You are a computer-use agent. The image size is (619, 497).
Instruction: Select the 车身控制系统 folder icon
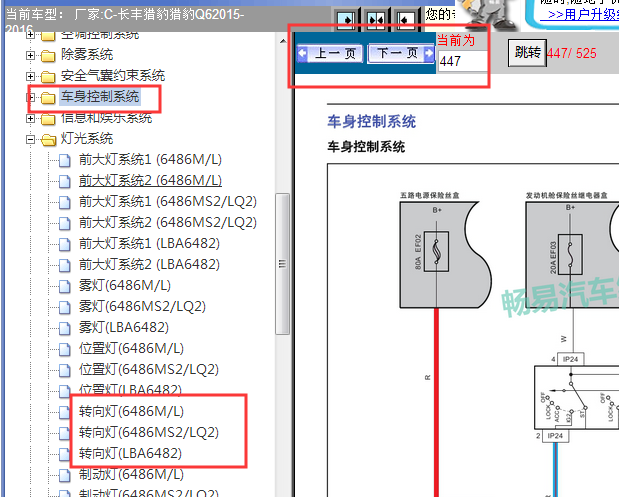(x=48, y=98)
